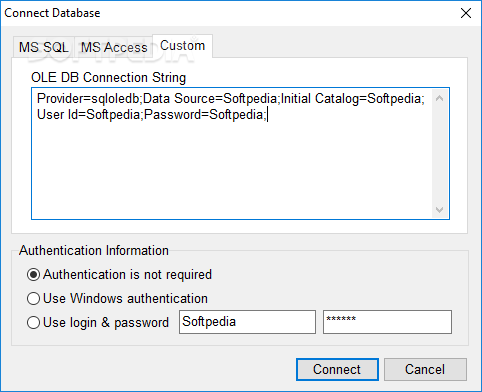Screen dimensions: 482x392
Task: Select the Custom tab
Action: [x=182, y=46]
